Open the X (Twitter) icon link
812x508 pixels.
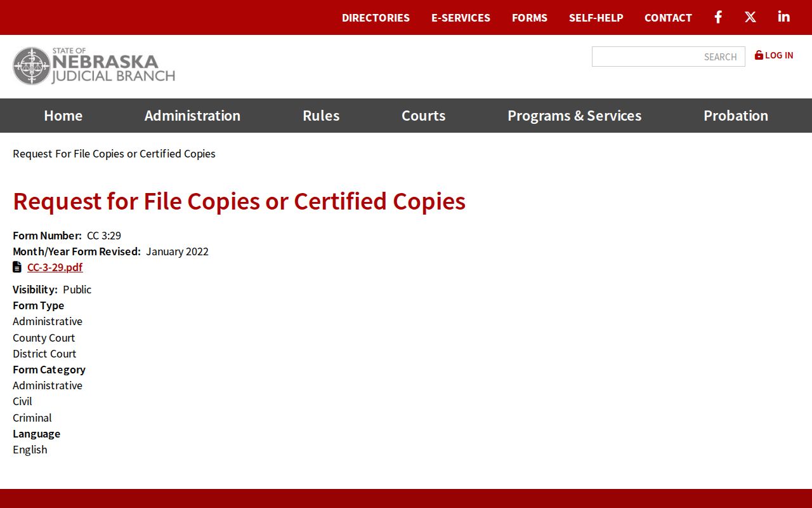[750, 17]
